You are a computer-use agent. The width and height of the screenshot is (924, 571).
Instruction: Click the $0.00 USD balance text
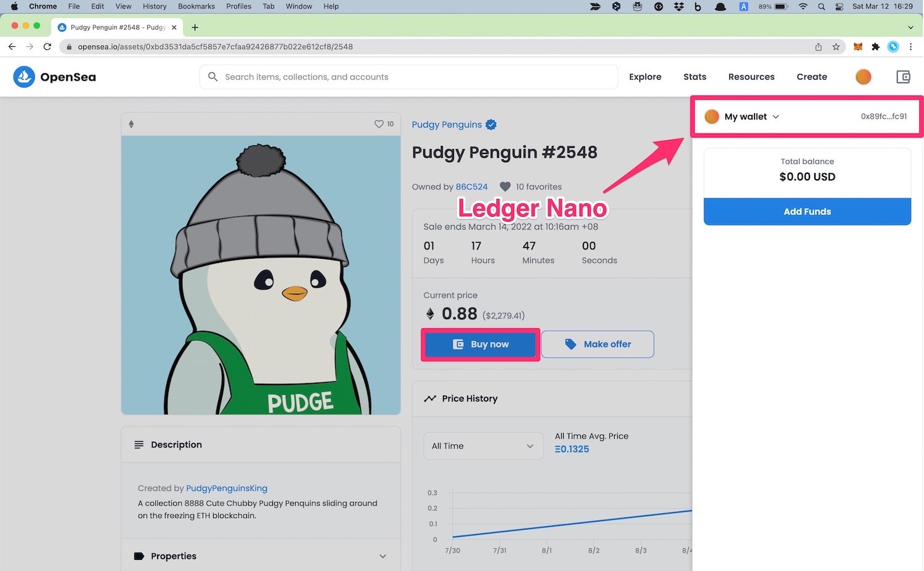pos(807,177)
